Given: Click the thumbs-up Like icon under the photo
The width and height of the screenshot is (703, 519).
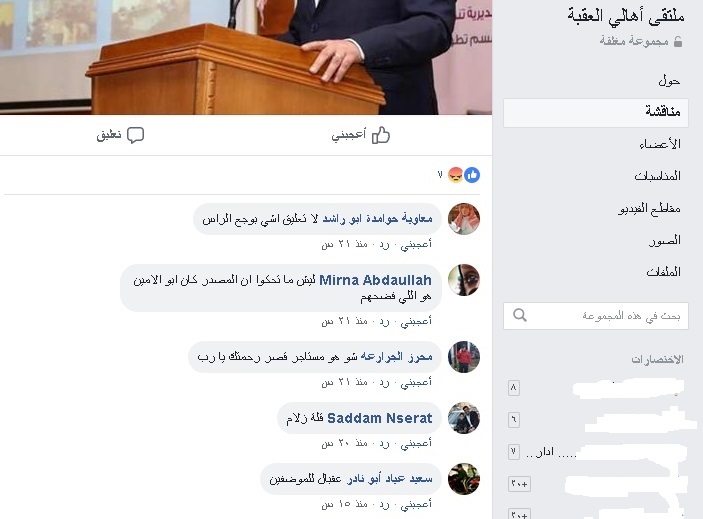Looking at the screenshot, I should click(381, 135).
